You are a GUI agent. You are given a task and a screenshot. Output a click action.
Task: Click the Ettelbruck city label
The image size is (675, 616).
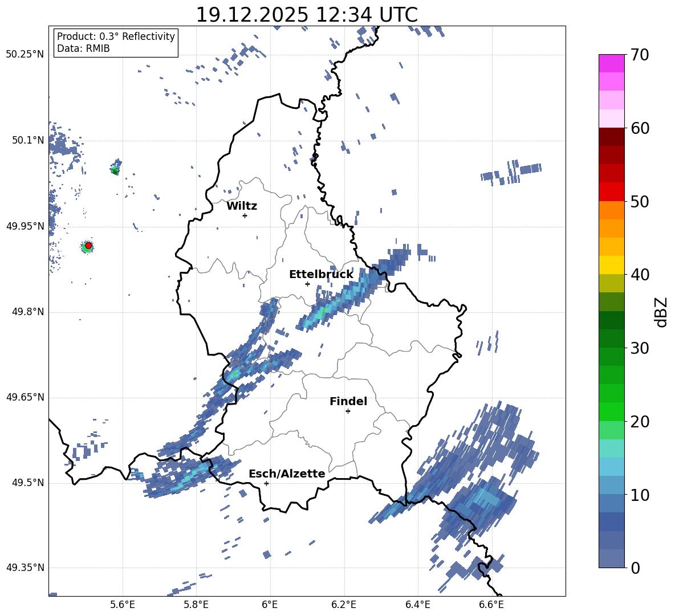(321, 275)
